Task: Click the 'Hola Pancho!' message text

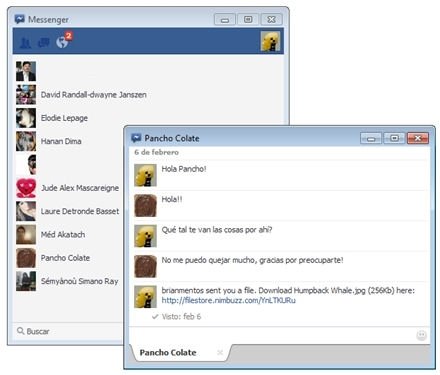Action: pos(184,169)
